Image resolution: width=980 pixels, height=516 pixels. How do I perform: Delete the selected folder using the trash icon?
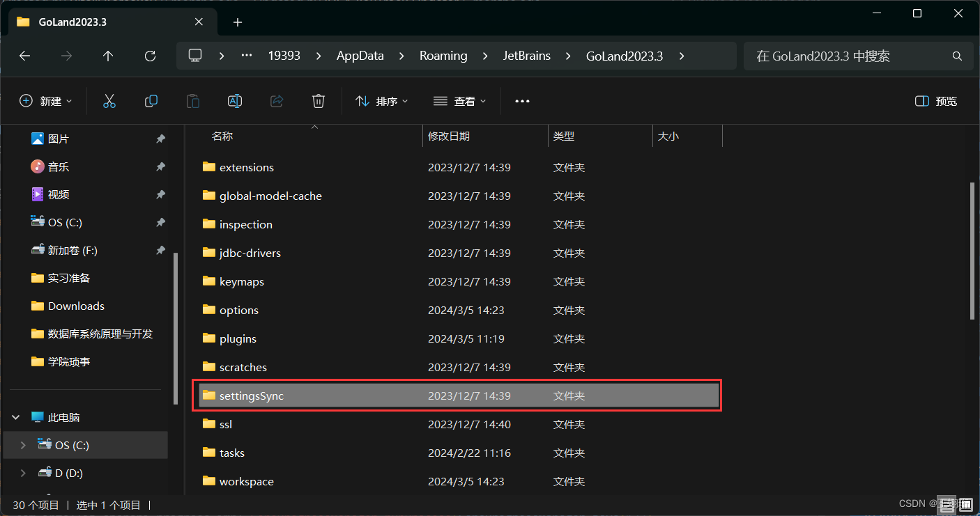(319, 101)
